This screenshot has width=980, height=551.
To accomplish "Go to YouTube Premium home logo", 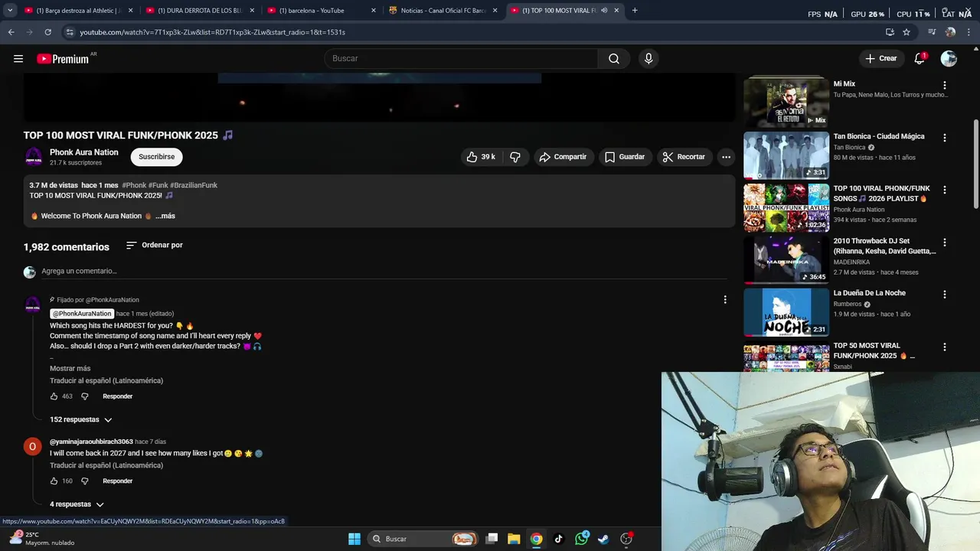I will [63, 59].
